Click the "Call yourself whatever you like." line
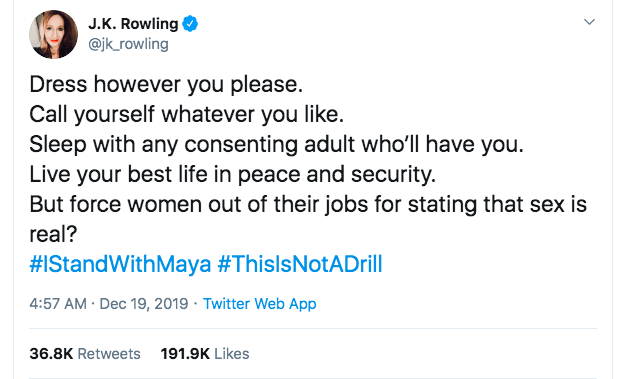630x379 pixels. pyautogui.click(x=186, y=114)
